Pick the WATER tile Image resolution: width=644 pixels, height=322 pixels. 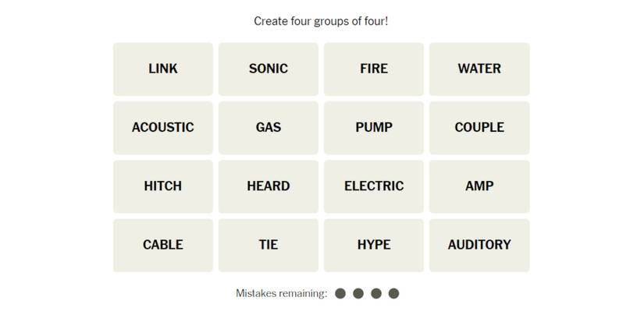[x=479, y=69]
